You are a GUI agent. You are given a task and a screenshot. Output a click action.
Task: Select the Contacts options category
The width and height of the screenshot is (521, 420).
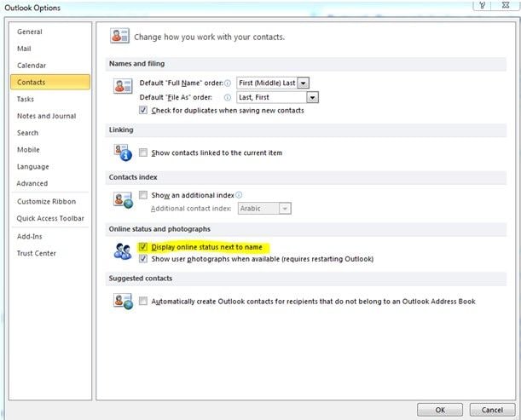click(x=50, y=82)
